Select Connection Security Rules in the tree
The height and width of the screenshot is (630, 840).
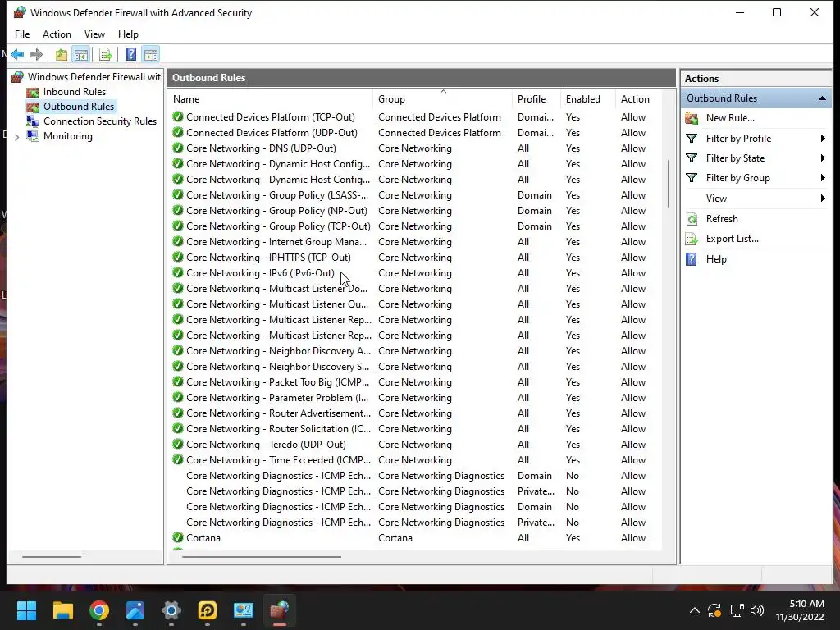coord(100,121)
